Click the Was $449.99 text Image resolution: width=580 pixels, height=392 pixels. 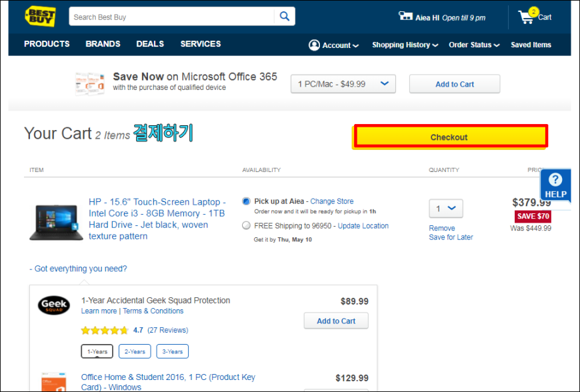[x=531, y=228]
